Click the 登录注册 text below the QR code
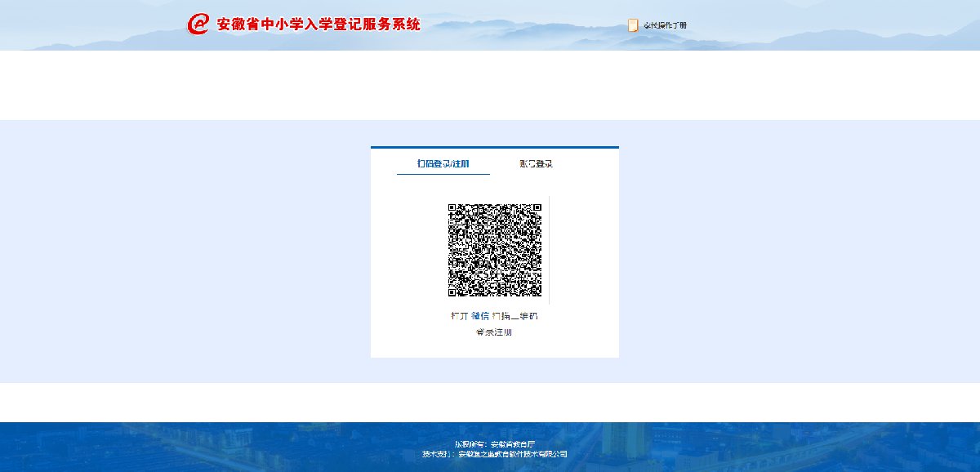Viewport: 980px width, 472px height. tap(494, 332)
